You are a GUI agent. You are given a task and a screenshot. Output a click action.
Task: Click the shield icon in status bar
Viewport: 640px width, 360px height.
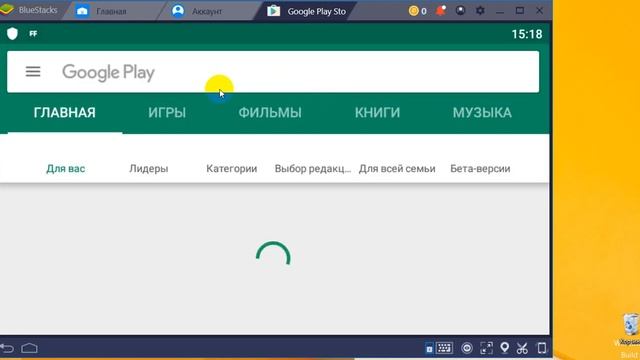pyautogui.click(x=12, y=33)
